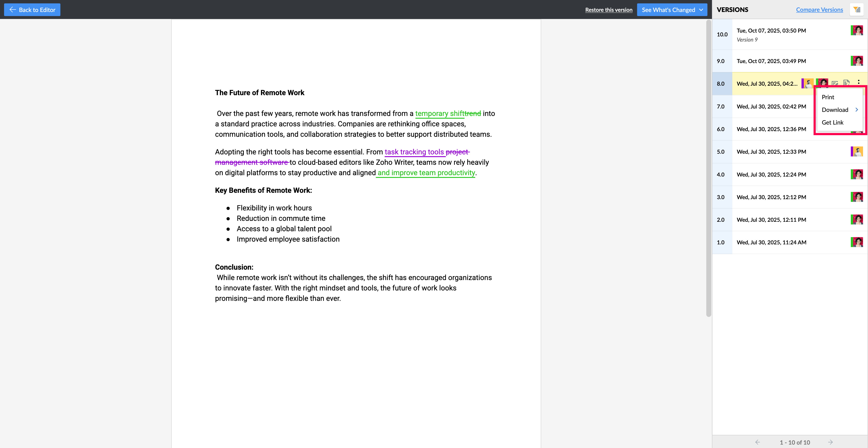Image resolution: width=868 pixels, height=448 pixels.
Task: Click the orange avatar on version 5.0
Action: click(x=856, y=152)
